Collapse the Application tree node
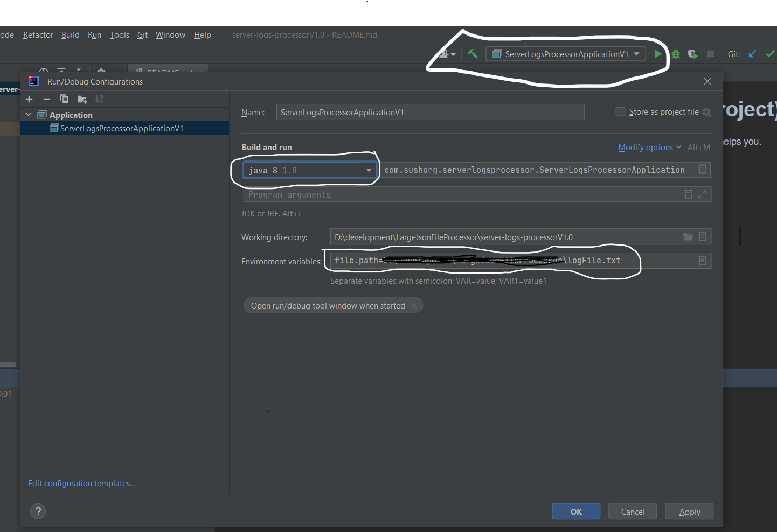Image resolution: width=777 pixels, height=532 pixels. pos(29,115)
